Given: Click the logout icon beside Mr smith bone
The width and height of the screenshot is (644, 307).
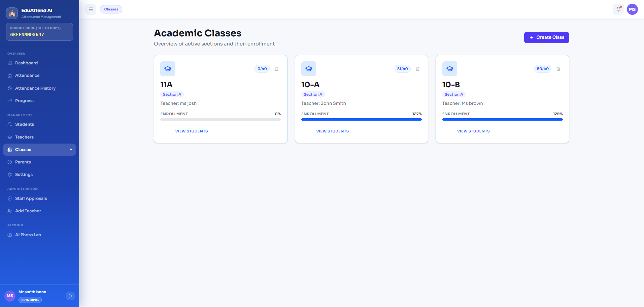Looking at the screenshot, I should (x=70, y=296).
